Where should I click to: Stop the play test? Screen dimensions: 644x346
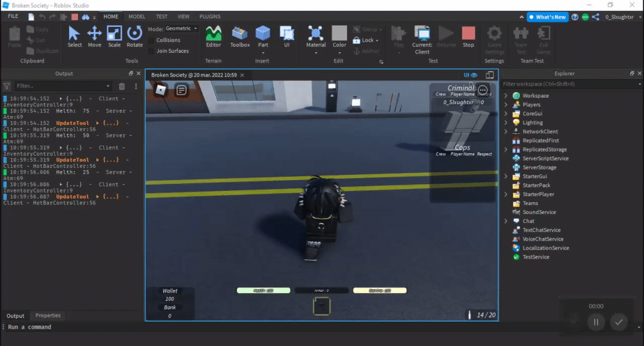pyautogui.click(x=468, y=37)
